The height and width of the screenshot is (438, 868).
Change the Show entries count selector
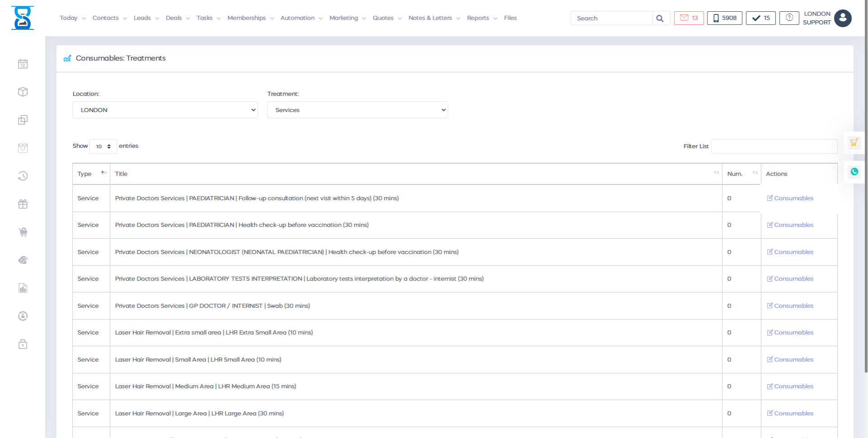tap(103, 146)
